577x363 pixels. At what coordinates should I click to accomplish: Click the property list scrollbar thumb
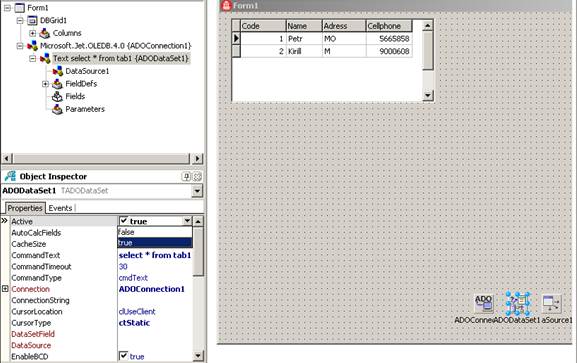coord(198,251)
